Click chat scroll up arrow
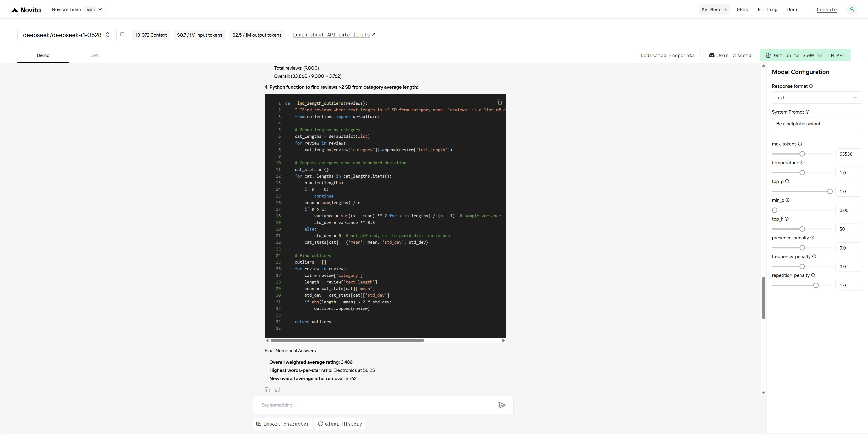Viewport: 868px width, 443px height. click(764, 66)
